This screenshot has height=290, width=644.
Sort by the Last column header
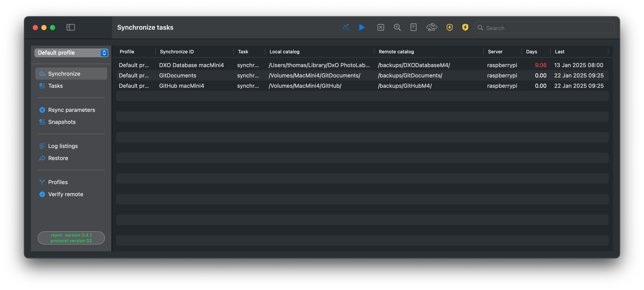(x=560, y=52)
